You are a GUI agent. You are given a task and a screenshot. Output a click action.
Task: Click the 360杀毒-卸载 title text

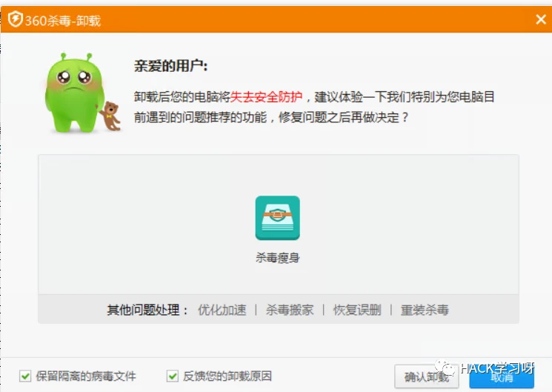[x=62, y=21]
